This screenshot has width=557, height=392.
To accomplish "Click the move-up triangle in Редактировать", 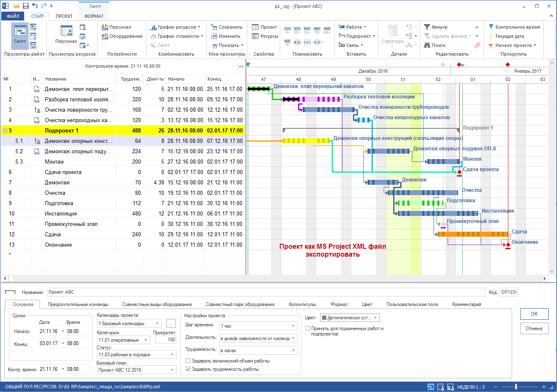I will point(477,27).
